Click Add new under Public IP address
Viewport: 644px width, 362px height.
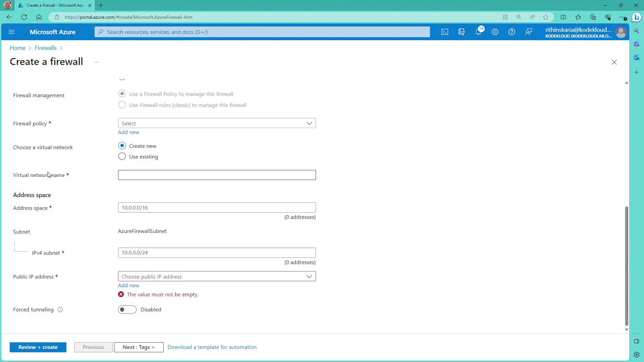coord(128,286)
